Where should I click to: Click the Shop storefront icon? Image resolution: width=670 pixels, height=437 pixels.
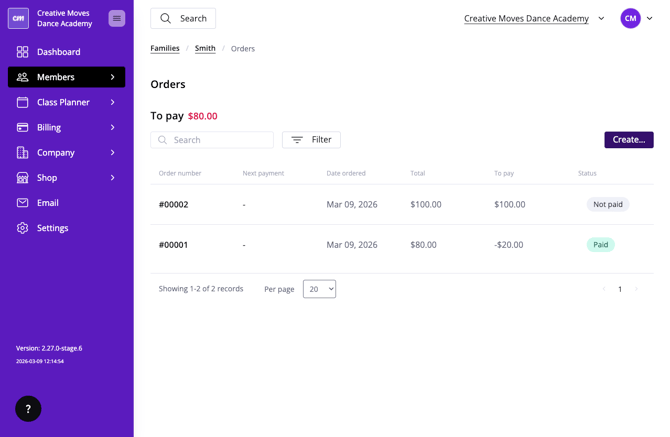[22, 178]
